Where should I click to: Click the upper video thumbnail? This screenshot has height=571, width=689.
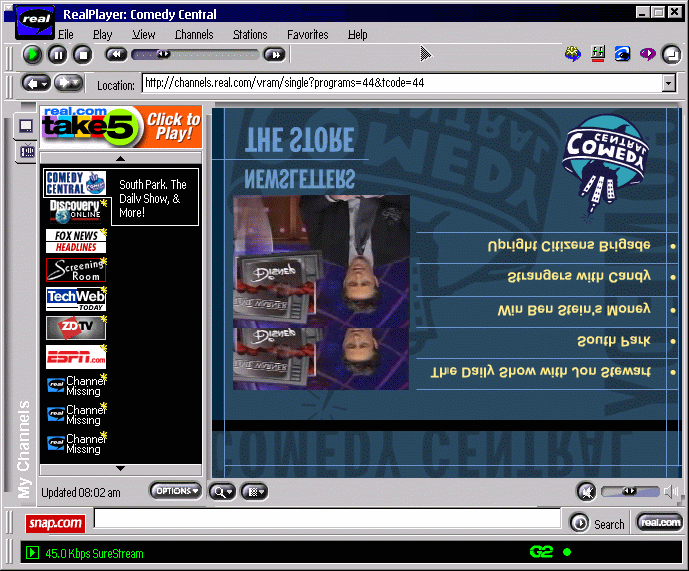click(321, 261)
